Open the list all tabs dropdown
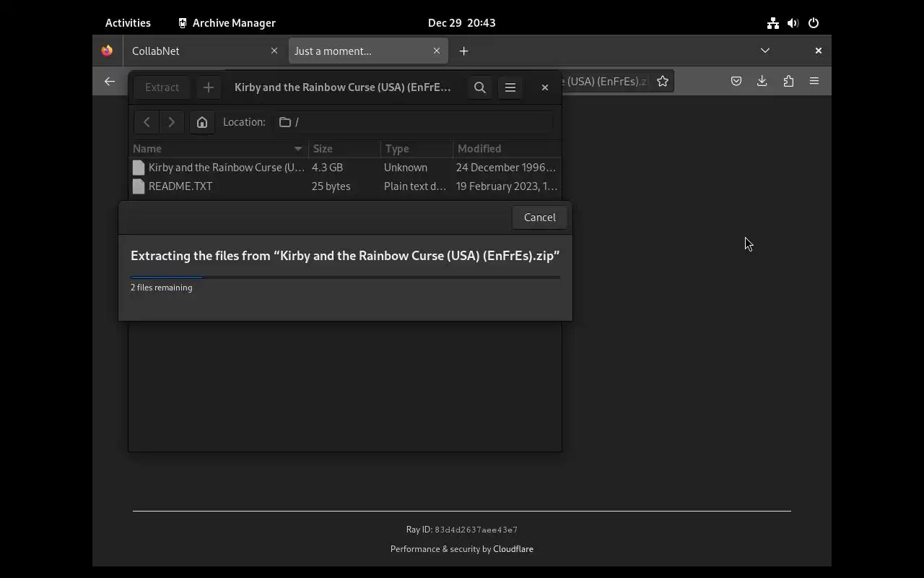Screen dimensions: 924x578 pyautogui.click(x=765, y=51)
